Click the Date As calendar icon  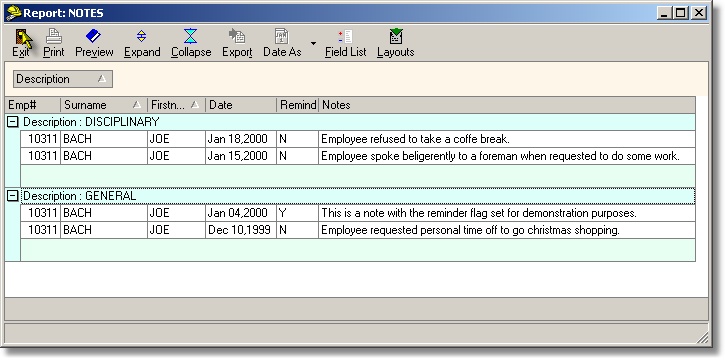(282, 36)
